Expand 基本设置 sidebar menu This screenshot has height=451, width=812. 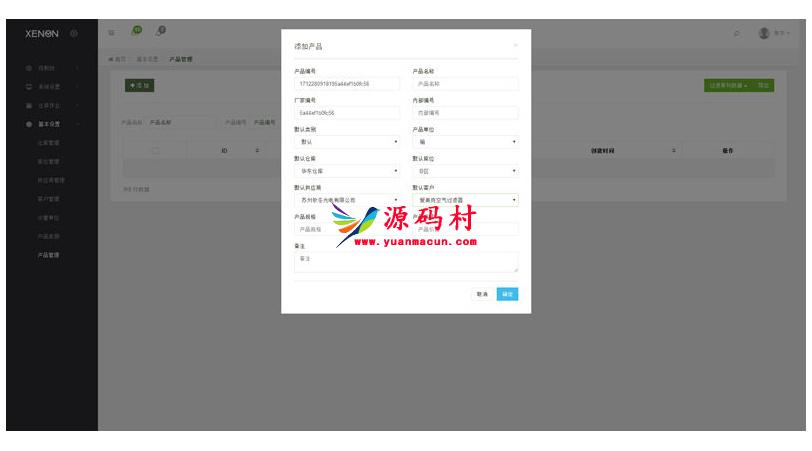49,124
